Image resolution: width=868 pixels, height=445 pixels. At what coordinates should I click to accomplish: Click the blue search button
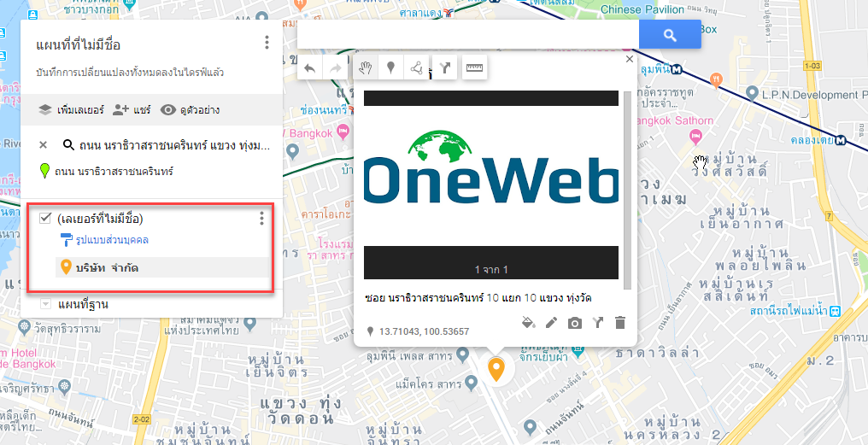(670, 35)
